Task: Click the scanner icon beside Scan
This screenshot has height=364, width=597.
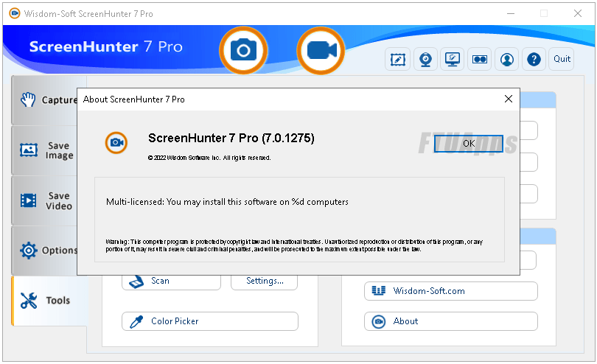Action: 136,282
